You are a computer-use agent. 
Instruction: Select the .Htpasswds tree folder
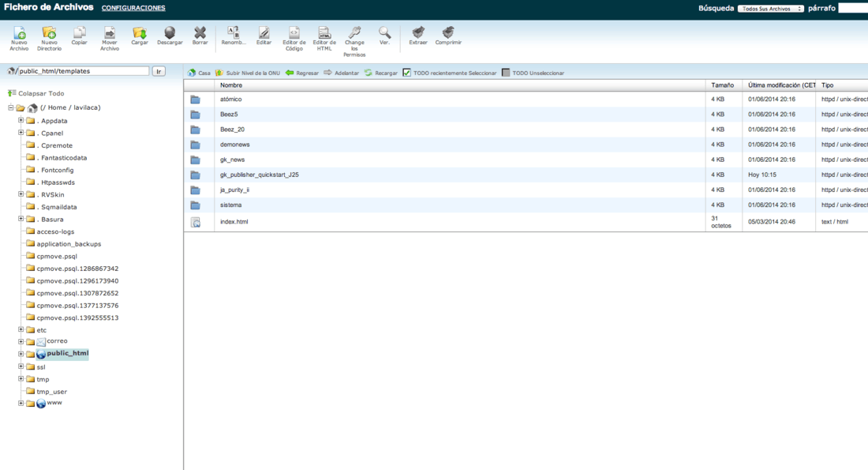[x=56, y=182]
